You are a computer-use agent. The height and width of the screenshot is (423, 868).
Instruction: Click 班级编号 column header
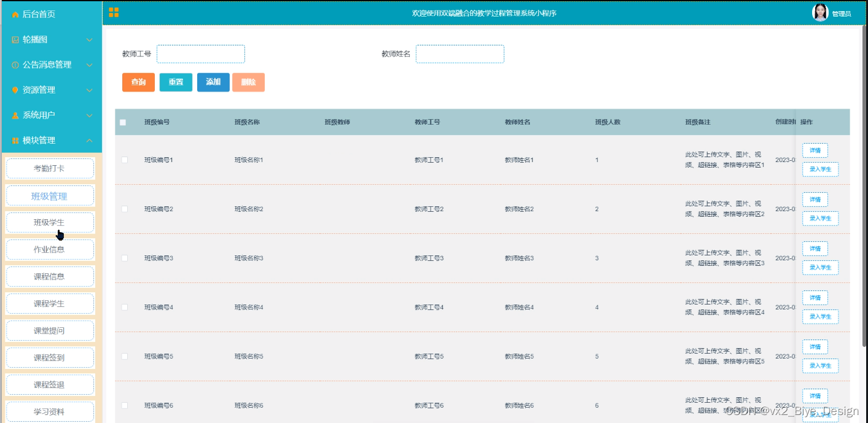pos(157,122)
